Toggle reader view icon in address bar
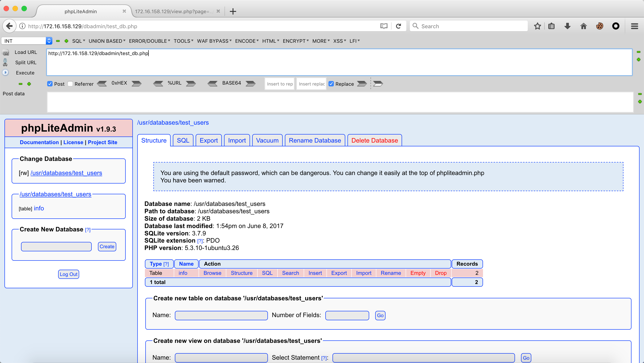The height and width of the screenshot is (363, 644). tap(384, 26)
